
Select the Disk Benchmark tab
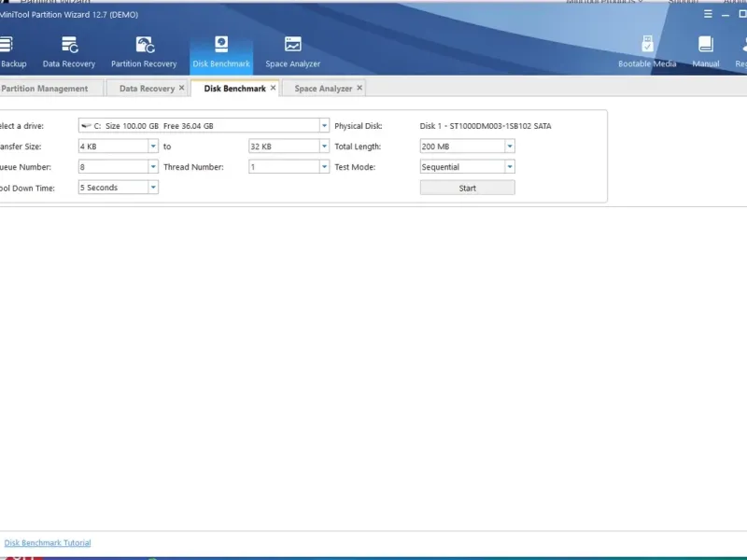235,89
